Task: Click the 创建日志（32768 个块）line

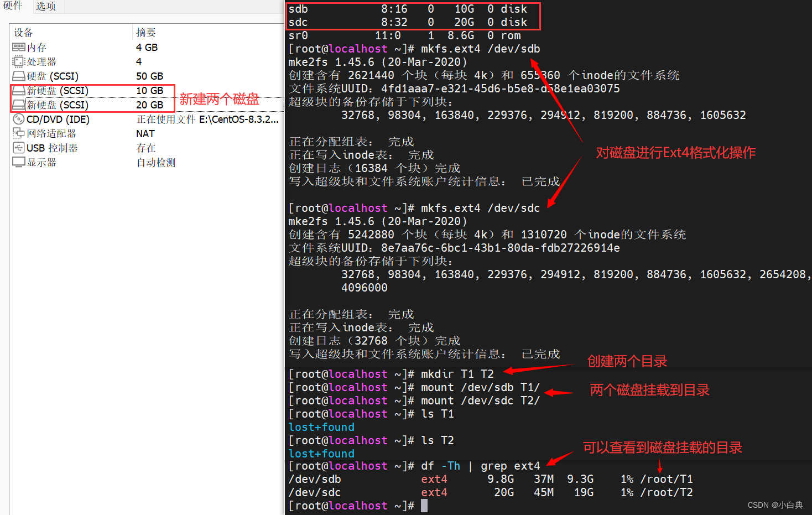Action: pyautogui.click(x=374, y=341)
